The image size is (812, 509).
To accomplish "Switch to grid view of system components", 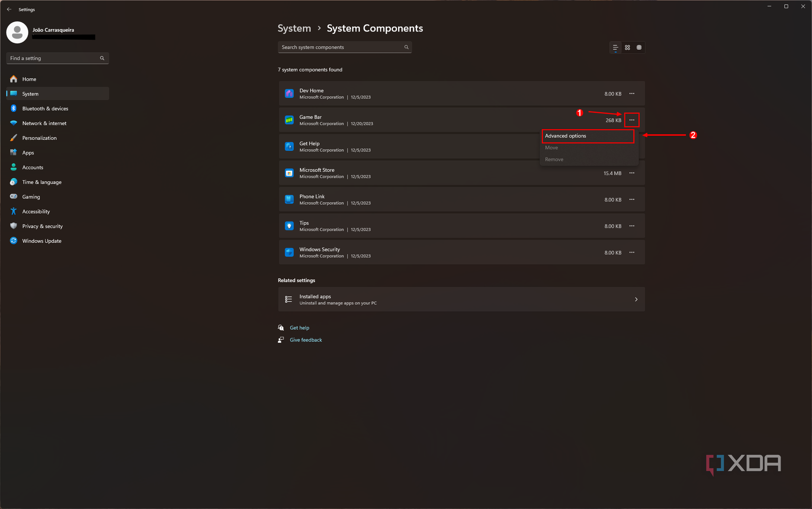I will pos(627,47).
